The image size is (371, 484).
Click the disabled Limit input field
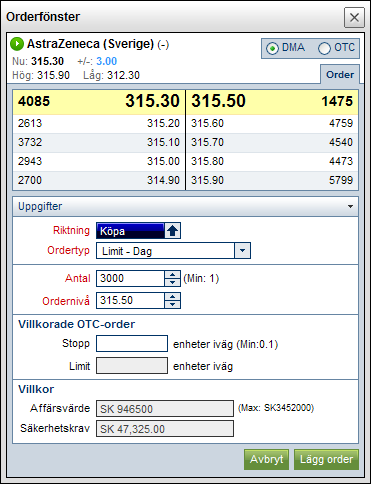(x=132, y=366)
